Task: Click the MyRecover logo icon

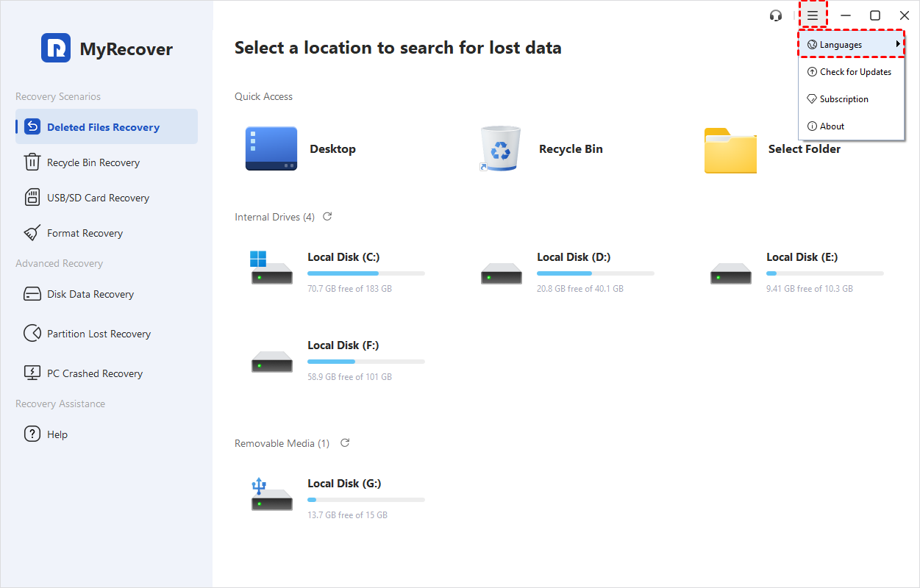Action: coord(56,49)
